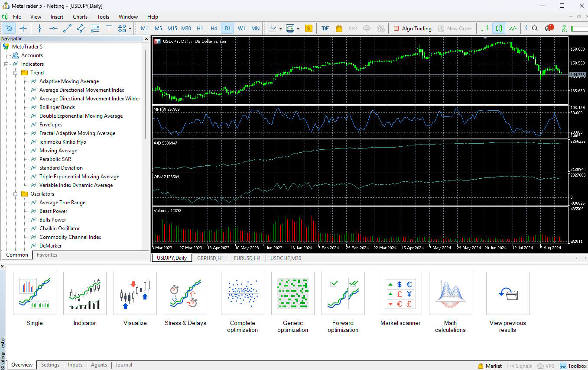Close the Navigator panel

tap(146, 39)
